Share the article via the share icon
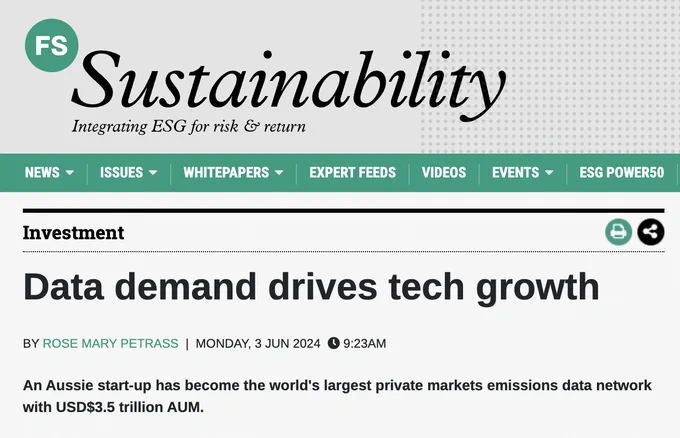This screenshot has height=438, width=680. pyautogui.click(x=651, y=232)
